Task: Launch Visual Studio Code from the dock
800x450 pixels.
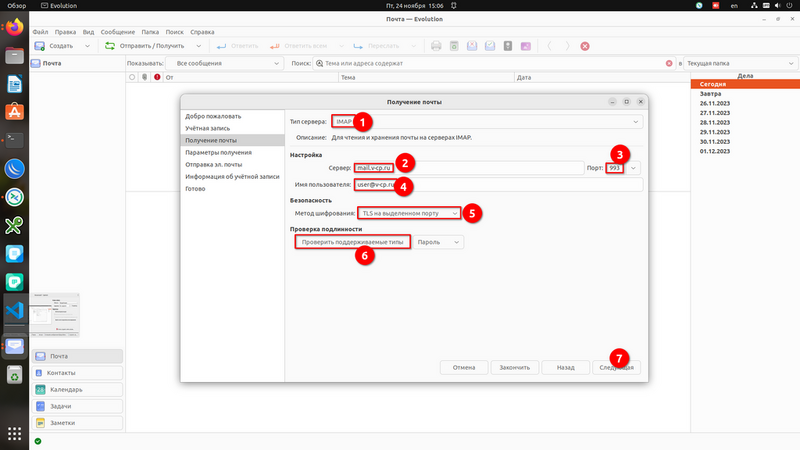Action: click(15, 311)
